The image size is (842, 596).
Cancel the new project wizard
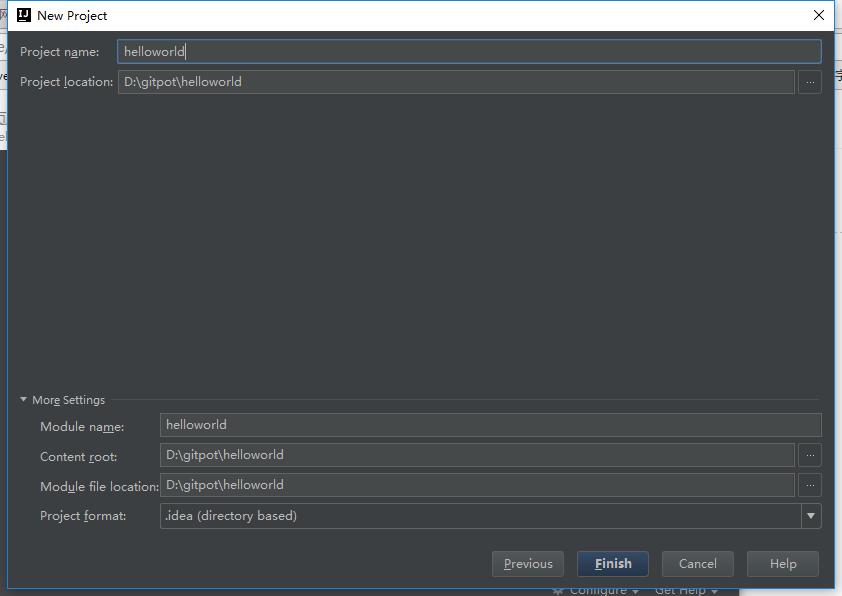tap(697, 564)
